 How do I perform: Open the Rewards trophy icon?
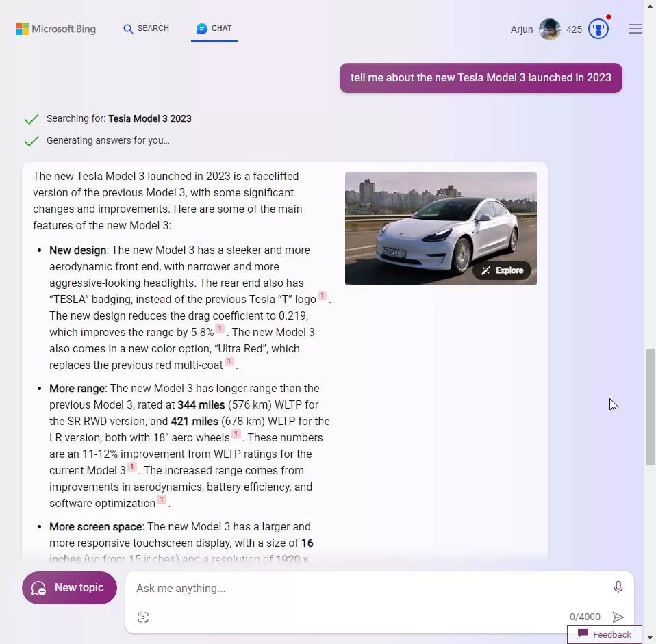(x=598, y=29)
